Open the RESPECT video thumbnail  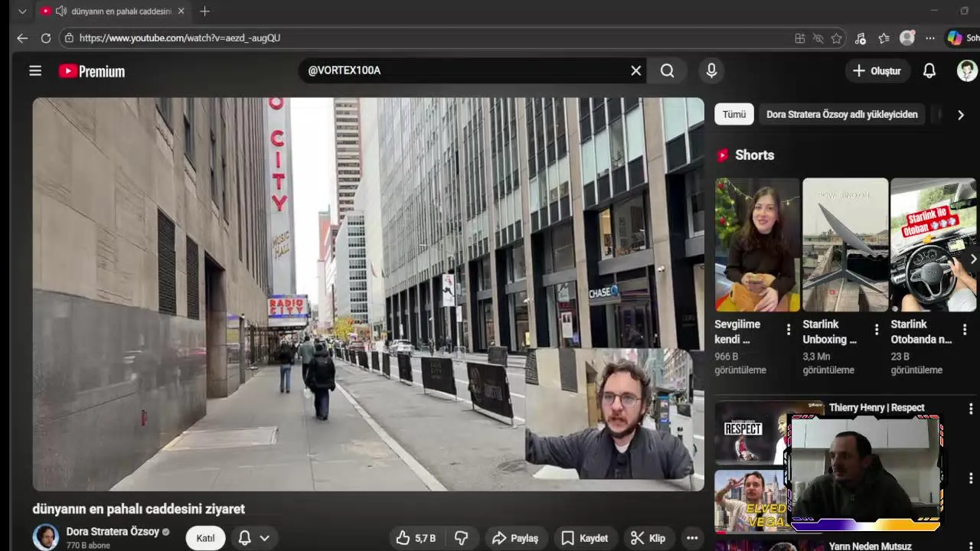pyautogui.click(x=753, y=432)
